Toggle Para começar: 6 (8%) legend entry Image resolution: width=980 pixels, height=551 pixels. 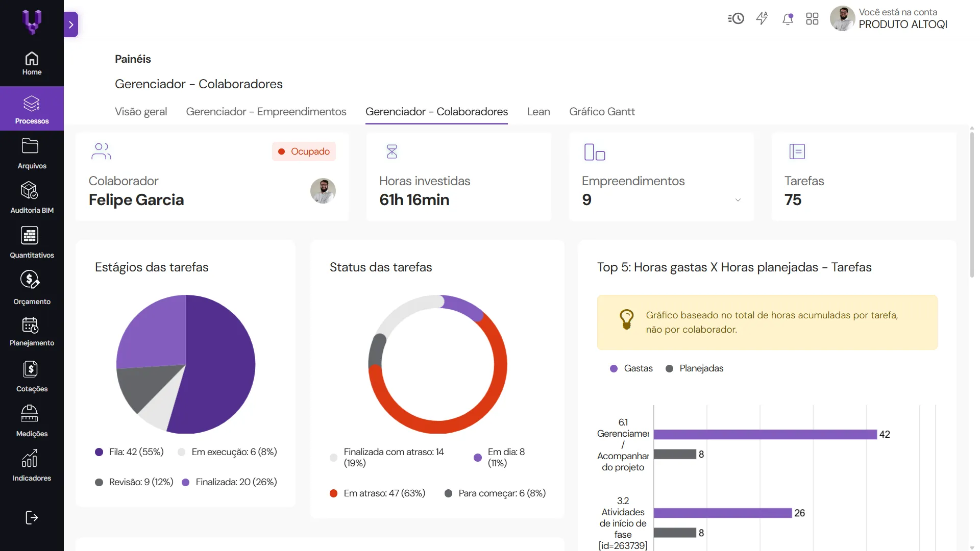click(495, 493)
